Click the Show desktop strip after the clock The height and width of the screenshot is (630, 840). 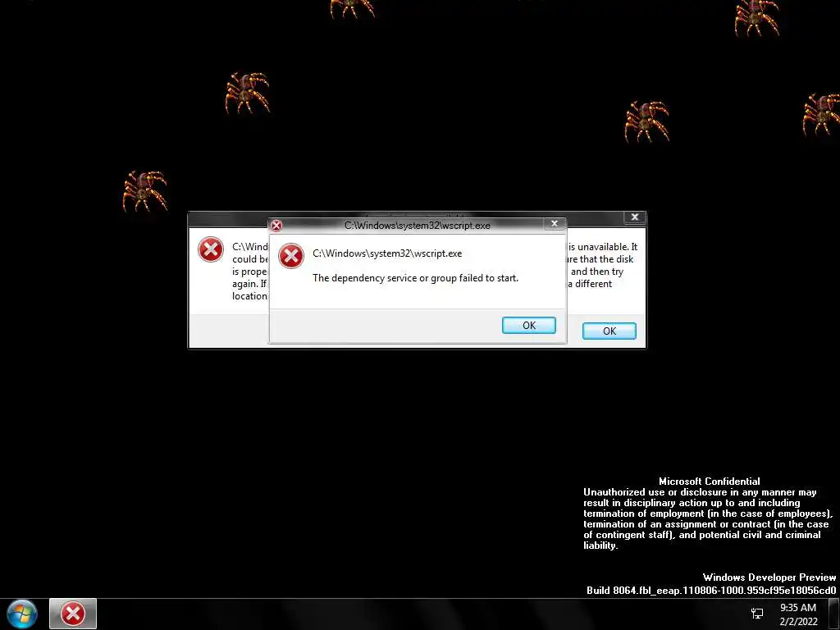834,614
